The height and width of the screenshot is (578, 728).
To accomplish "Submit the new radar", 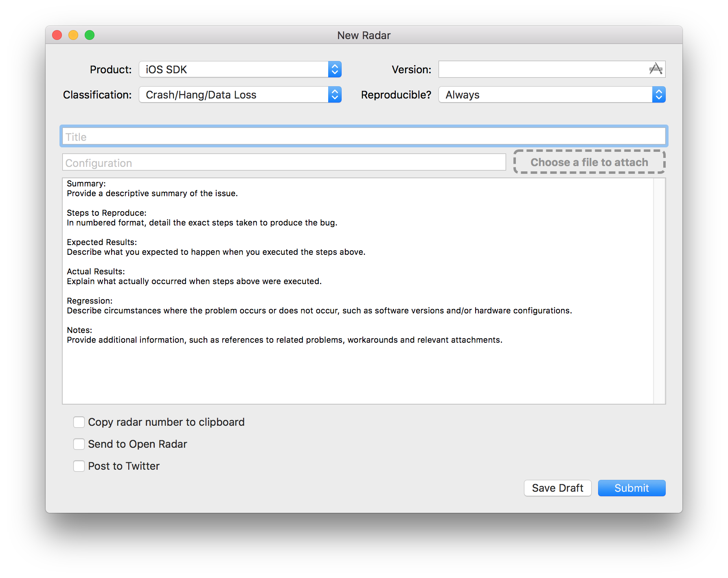I will pos(632,488).
